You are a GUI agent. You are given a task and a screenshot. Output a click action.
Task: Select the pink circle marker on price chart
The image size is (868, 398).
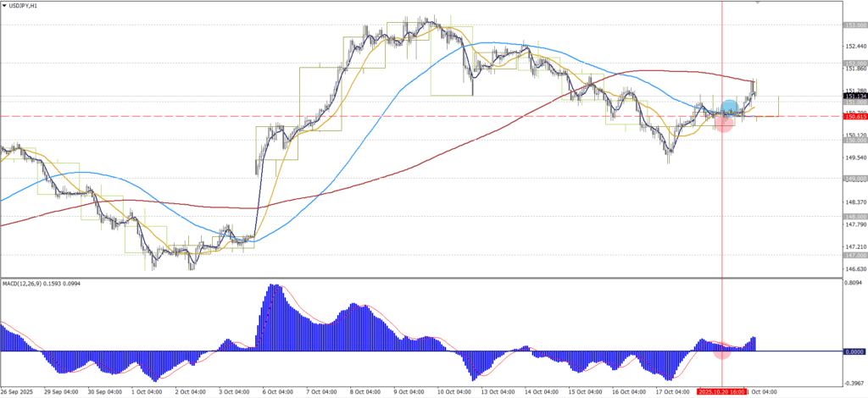[x=723, y=124]
